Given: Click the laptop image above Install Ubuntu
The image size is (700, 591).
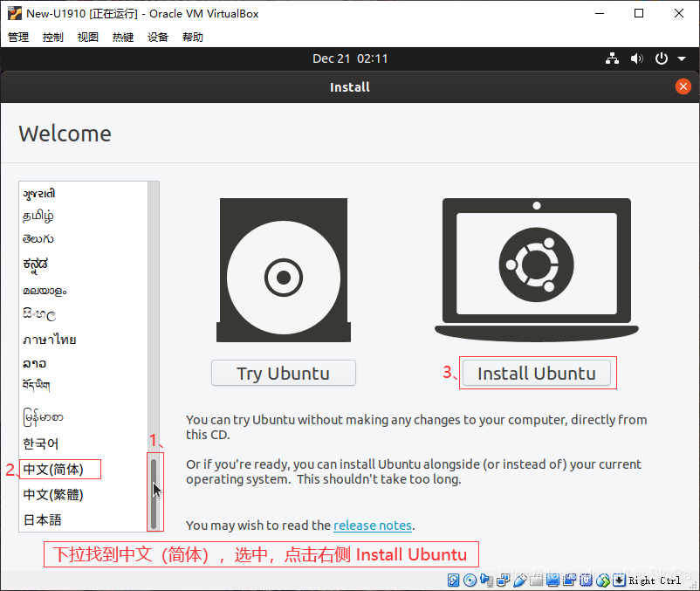Looking at the screenshot, I should (x=537, y=270).
